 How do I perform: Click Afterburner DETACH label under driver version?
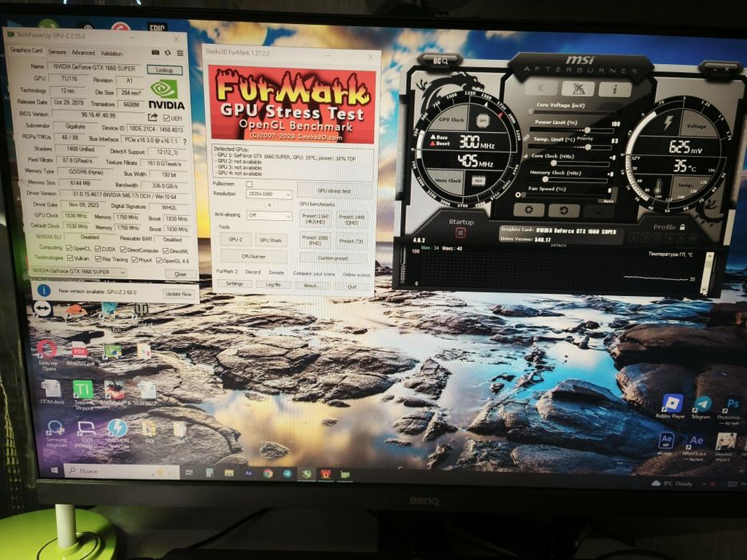coord(558,246)
